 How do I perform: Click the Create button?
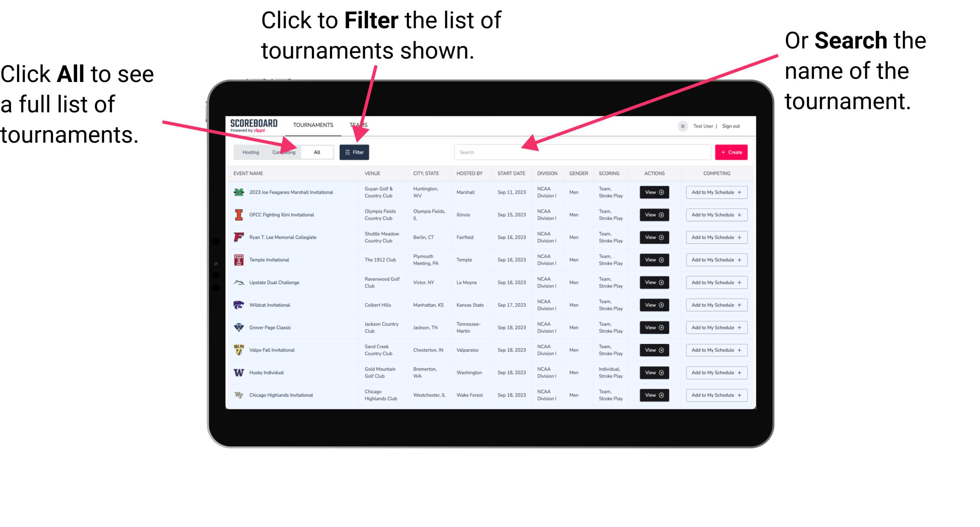tap(731, 151)
